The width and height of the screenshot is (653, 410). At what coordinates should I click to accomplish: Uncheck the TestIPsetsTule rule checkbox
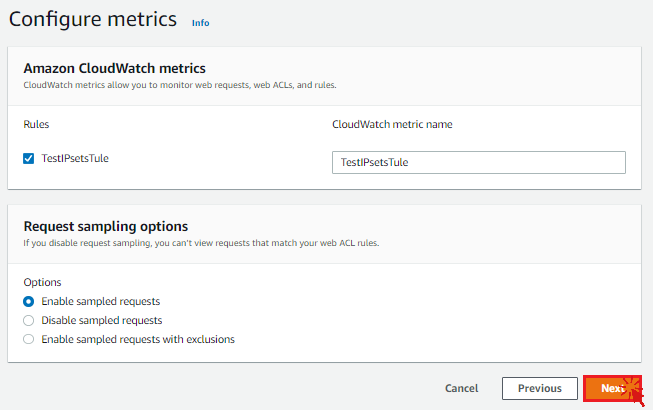[29, 158]
